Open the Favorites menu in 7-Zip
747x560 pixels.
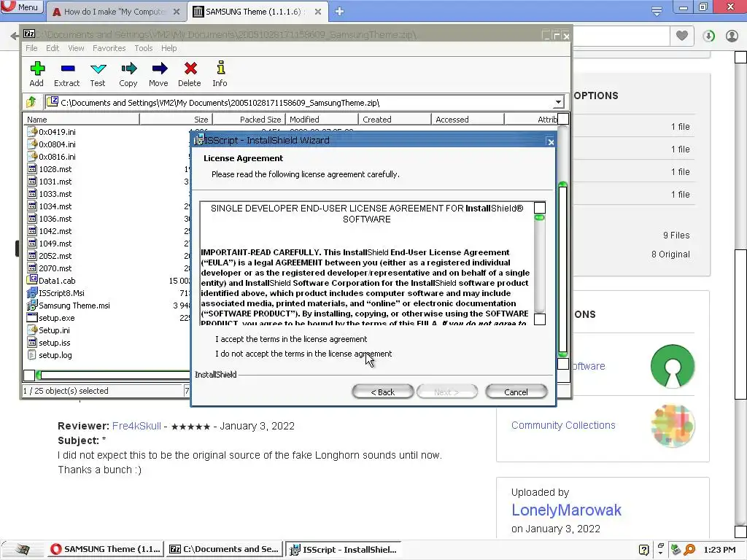109,48
